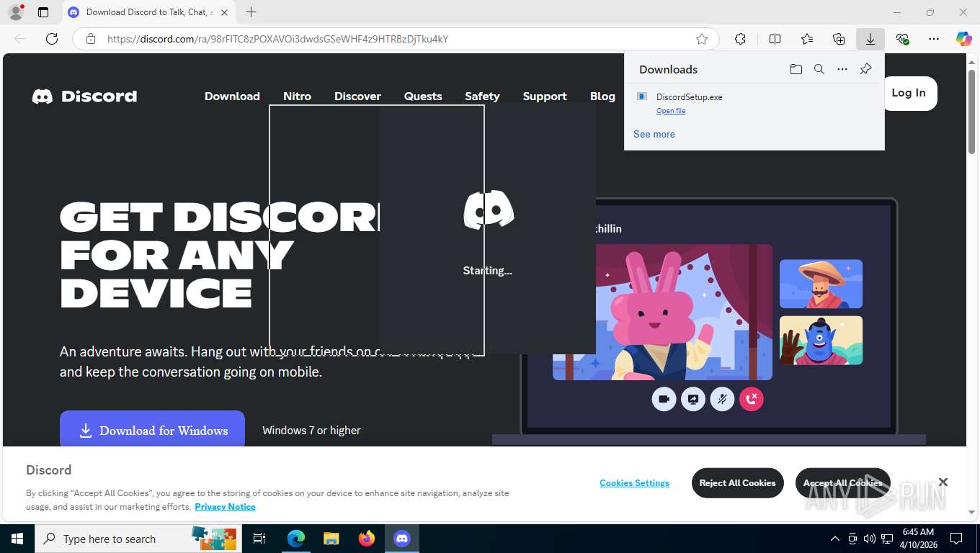The height and width of the screenshot is (553, 980).
Task: Dismiss the cookie banner with X
Action: [x=943, y=482]
